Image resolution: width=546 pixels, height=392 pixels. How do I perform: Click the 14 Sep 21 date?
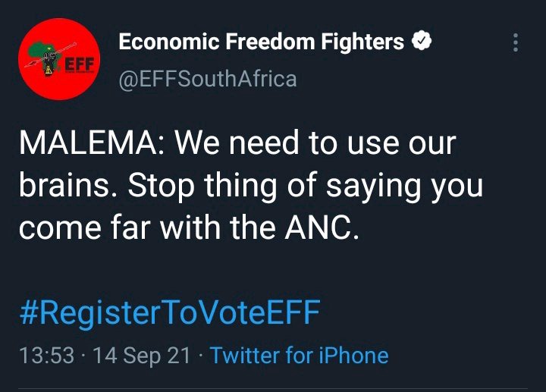142,356
